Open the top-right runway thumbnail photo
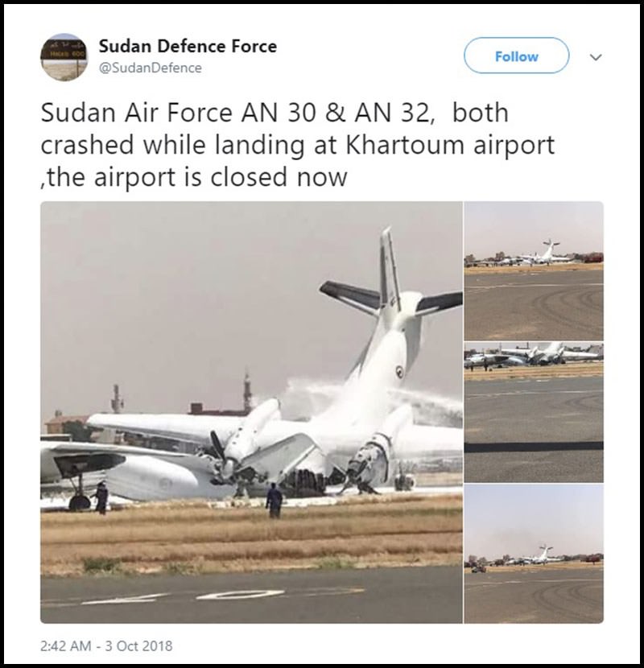The width and height of the screenshot is (644, 668). (534, 271)
